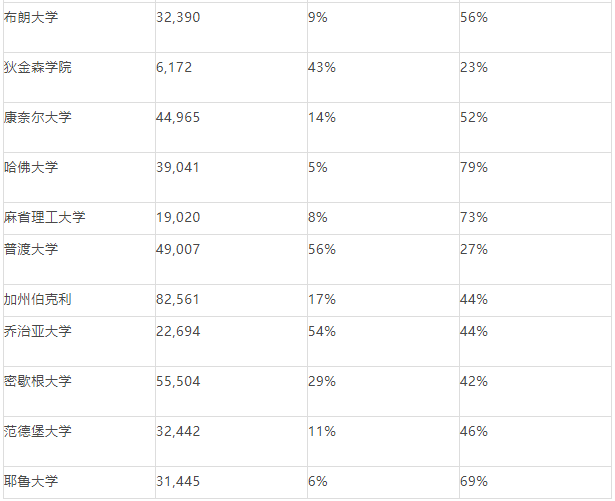Viewport: 615px width, 501px height.
Task: Select the 普渡大学 cell
Action: point(31,249)
